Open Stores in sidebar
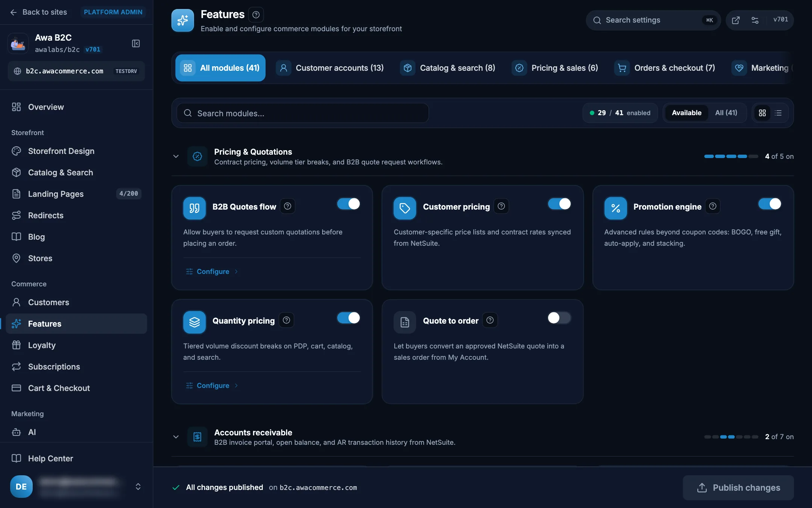This screenshot has height=508, width=812. pyautogui.click(x=76, y=258)
